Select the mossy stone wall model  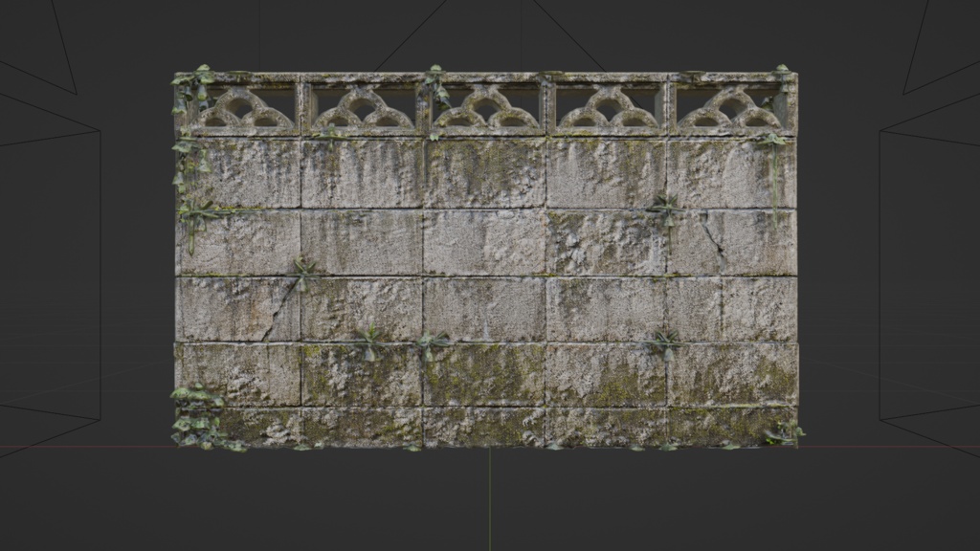[486, 259]
